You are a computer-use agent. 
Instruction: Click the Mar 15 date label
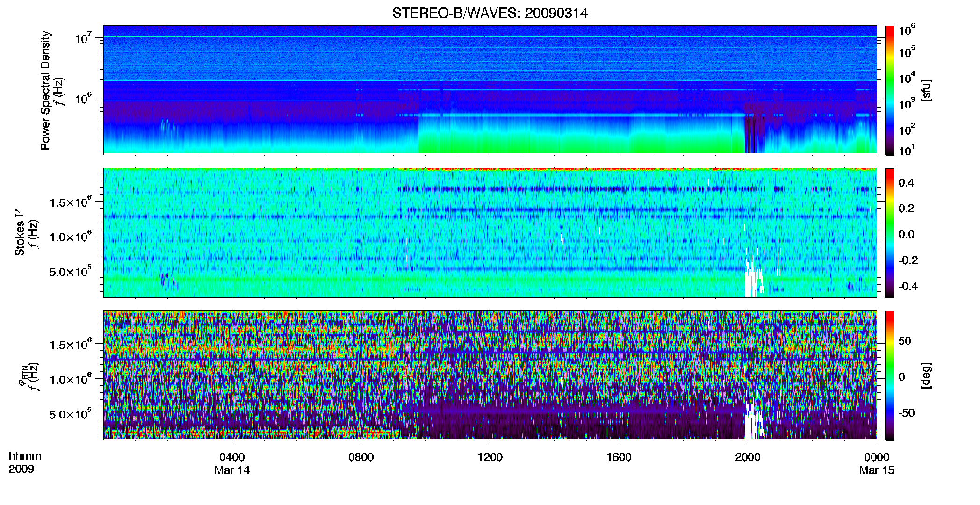877,470
